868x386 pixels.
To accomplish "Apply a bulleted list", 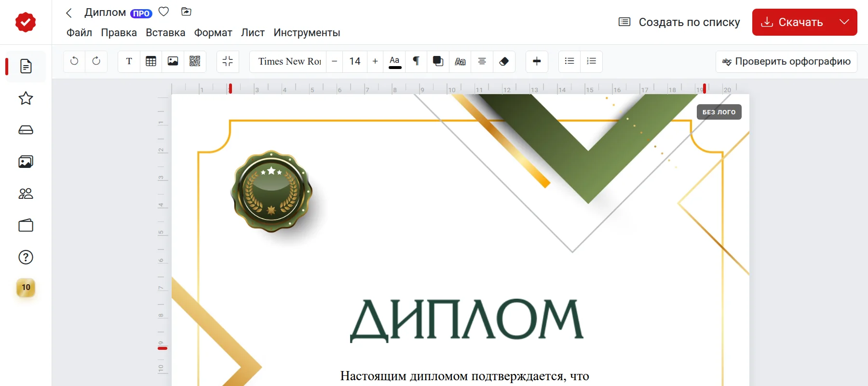I will tap(570, 61).
